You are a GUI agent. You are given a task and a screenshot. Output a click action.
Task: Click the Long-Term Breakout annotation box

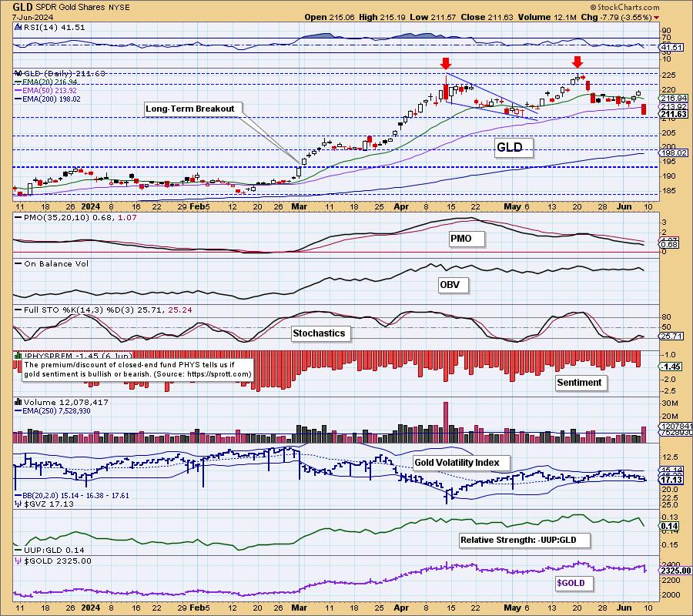[193, 109]
